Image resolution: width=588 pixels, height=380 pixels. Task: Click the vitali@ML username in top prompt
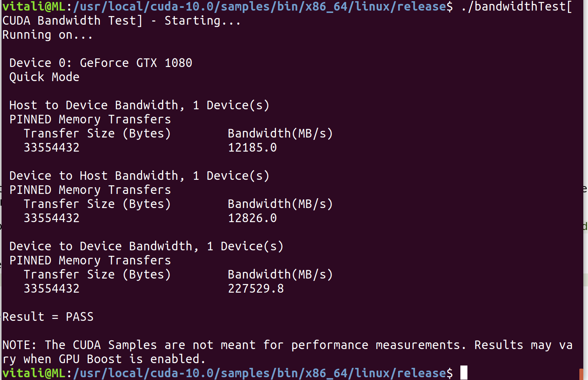coord(34,7)
